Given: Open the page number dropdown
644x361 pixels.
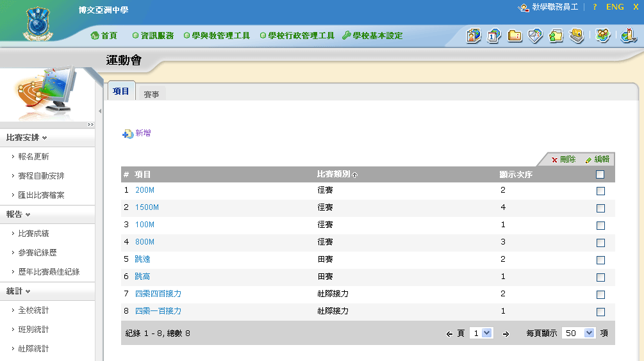Looking at the screenshot, I should [481, 333].
